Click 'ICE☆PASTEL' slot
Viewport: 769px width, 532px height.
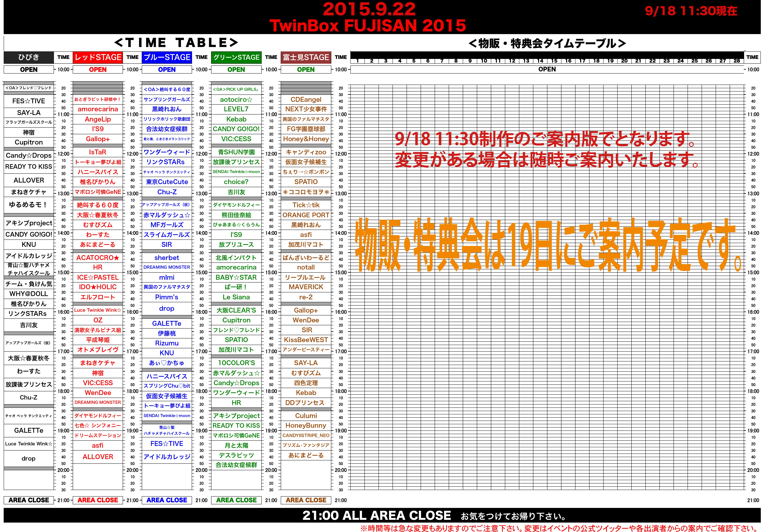click(x=98, y=277)
